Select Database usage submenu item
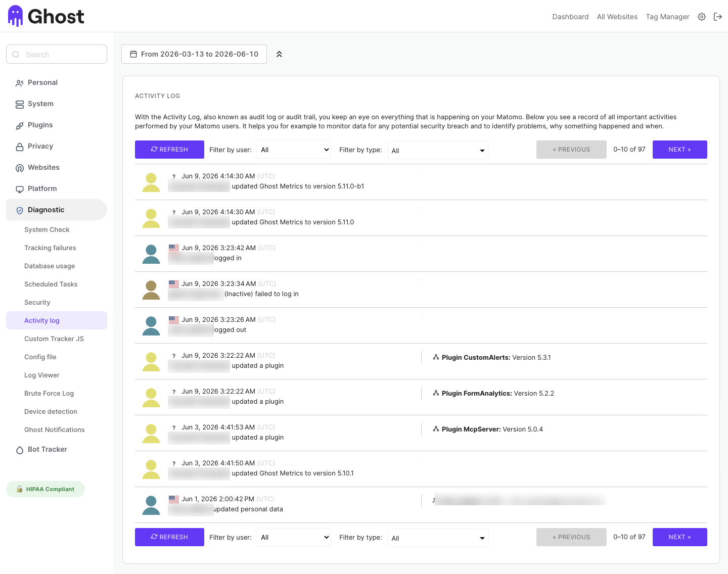Viewport: 728px width, 574px height. [x=50, y=266]
